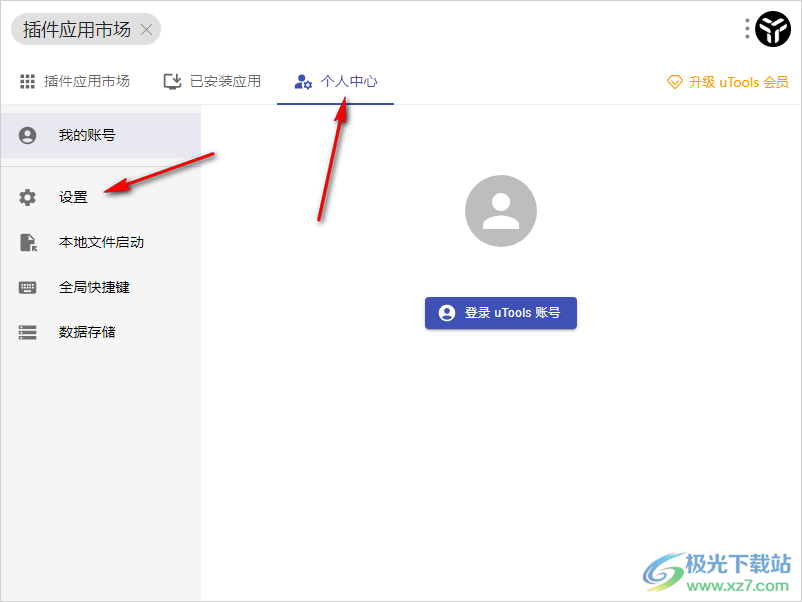Click the person-gear icon of 个人中心
The image size is (802, 602).
303,82
